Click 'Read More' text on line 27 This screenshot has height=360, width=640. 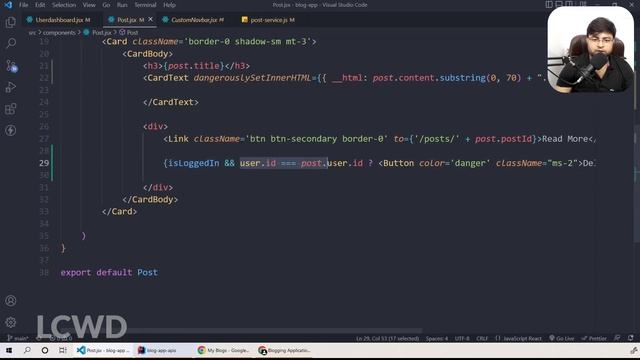click(565, 139)
